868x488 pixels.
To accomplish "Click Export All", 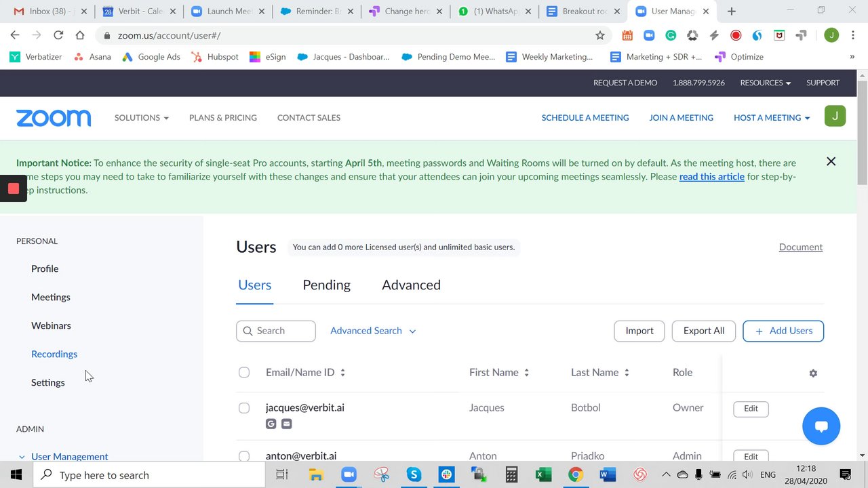I will click(704, 331).
